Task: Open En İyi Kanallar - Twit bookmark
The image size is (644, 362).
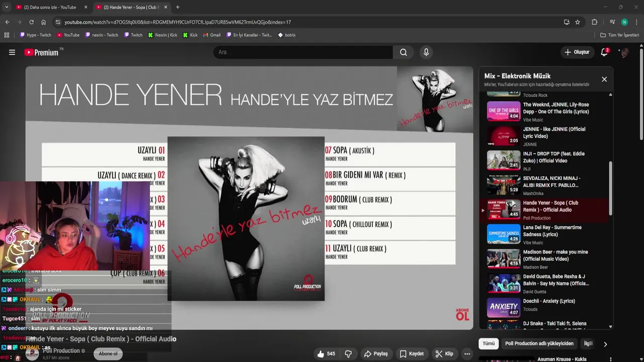Action: coord(249,35)
